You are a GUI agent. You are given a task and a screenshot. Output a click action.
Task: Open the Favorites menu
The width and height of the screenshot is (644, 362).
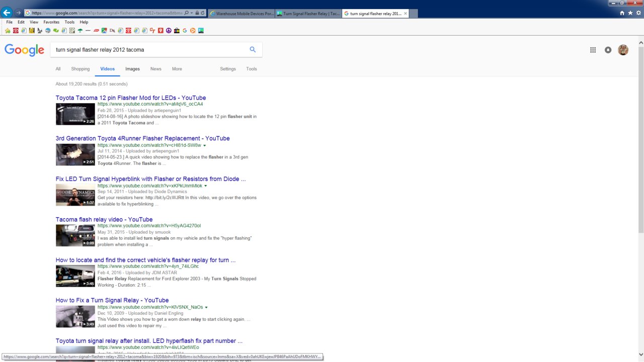(x=51, y=22)
